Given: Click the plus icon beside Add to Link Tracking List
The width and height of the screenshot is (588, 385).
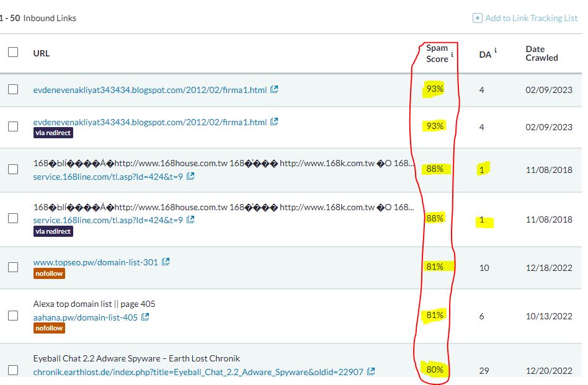Looking at the screenshot, I should click(x=476, y=18).
